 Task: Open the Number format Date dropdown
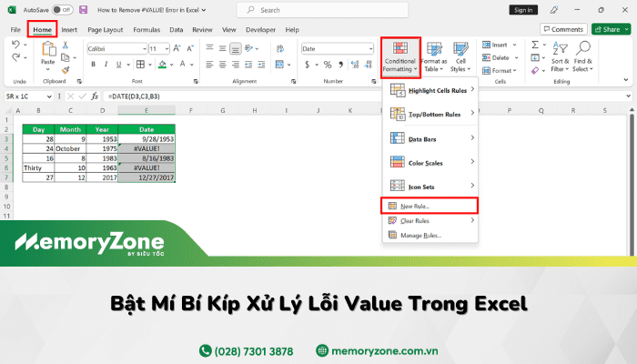370,49
